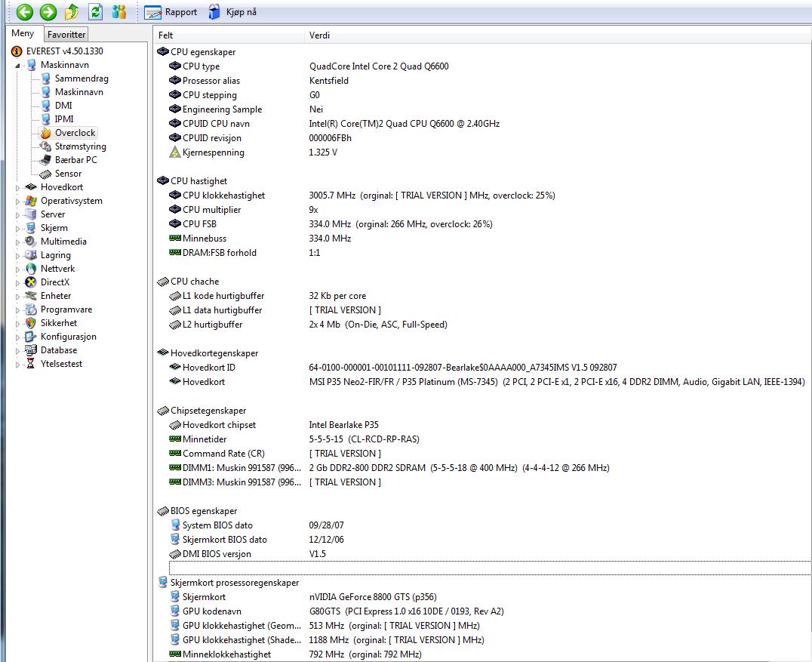Click the Hovedkortegenskaper section icon

click(x=162, y=353)
